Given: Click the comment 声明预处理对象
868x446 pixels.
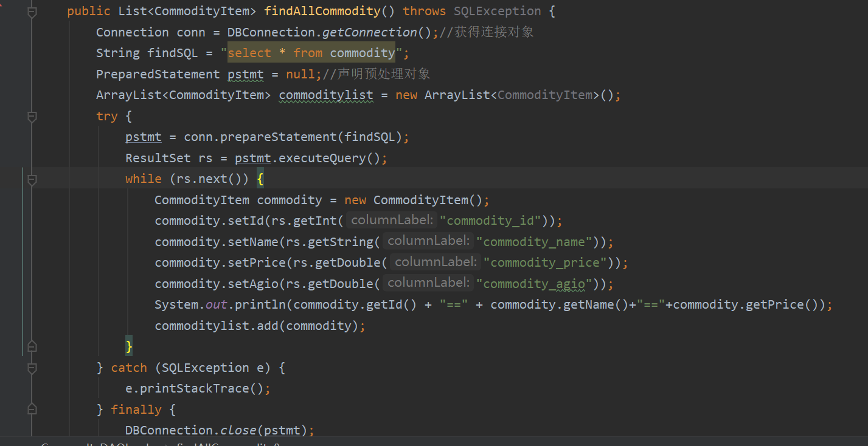Looking at the screenshot, I should click(x=384, y=74).
